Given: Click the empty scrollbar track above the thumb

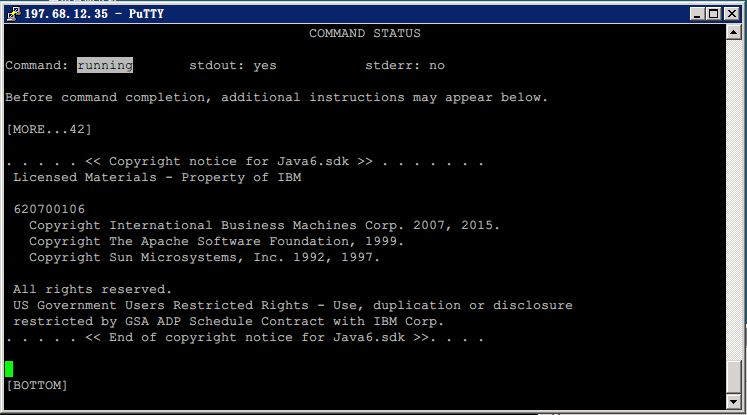Looking at the screenshot, I should [x=734, y=200].
